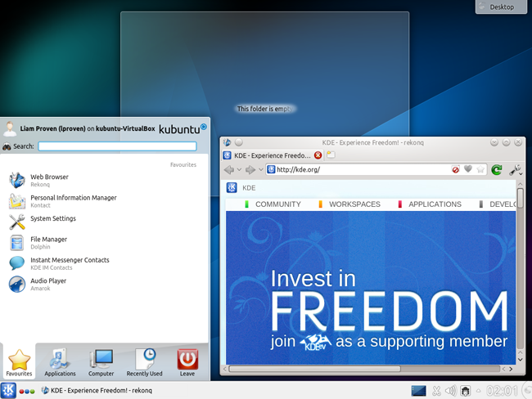Close the KDE - Experience Freedom tab
The height and width of the screenshot is (399, 532).
tap(318, 155)
